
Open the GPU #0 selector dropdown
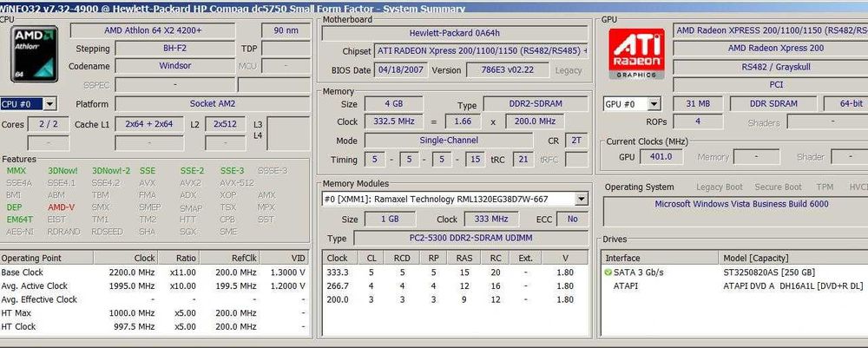pos(654,104)
